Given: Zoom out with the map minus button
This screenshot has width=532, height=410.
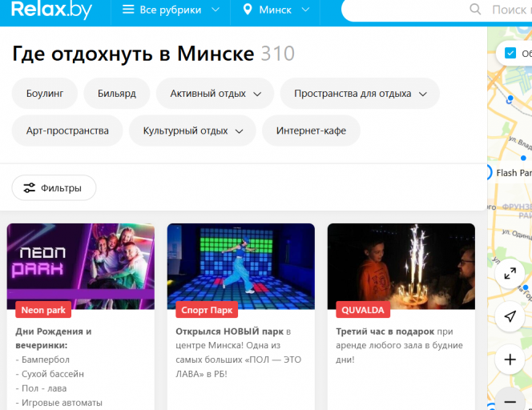Looking at the screenshot, I should [x=510, y=401].
